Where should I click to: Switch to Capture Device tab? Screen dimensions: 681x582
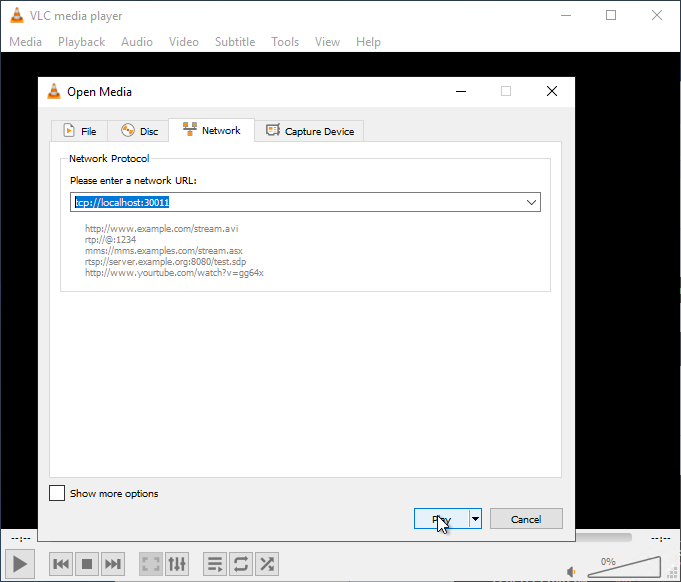coord(309,131)
